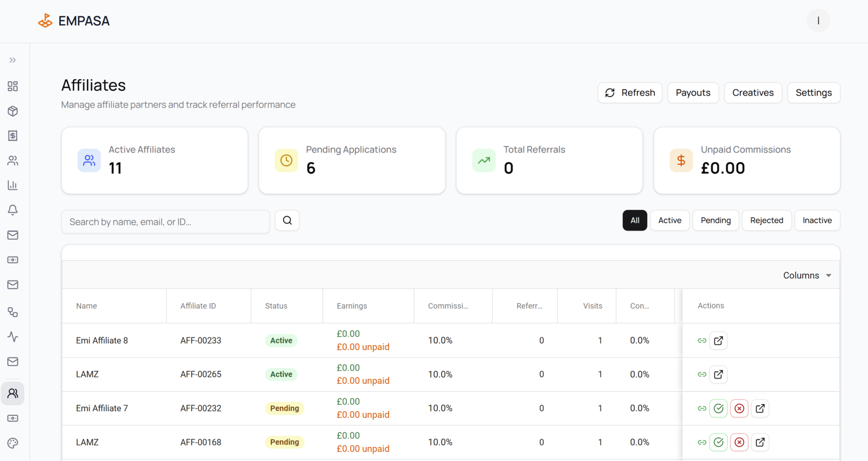Open the workflow shapes icon in sidebar
The image size is (868, 461).
[x=12, y=312]
